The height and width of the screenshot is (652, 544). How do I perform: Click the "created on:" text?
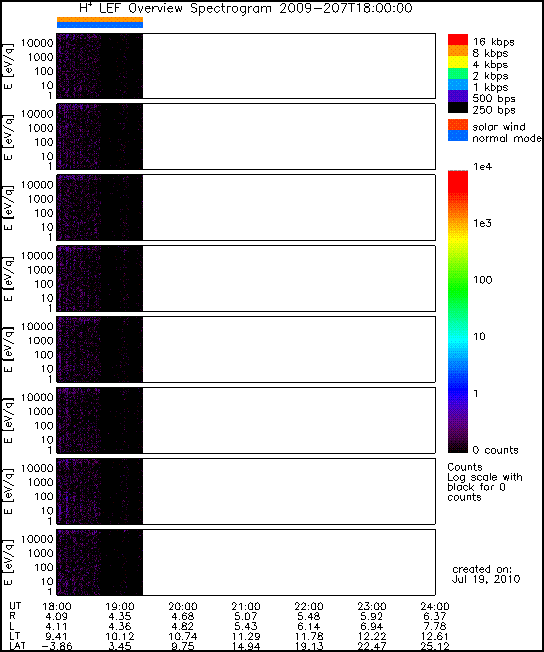[482, 569]
